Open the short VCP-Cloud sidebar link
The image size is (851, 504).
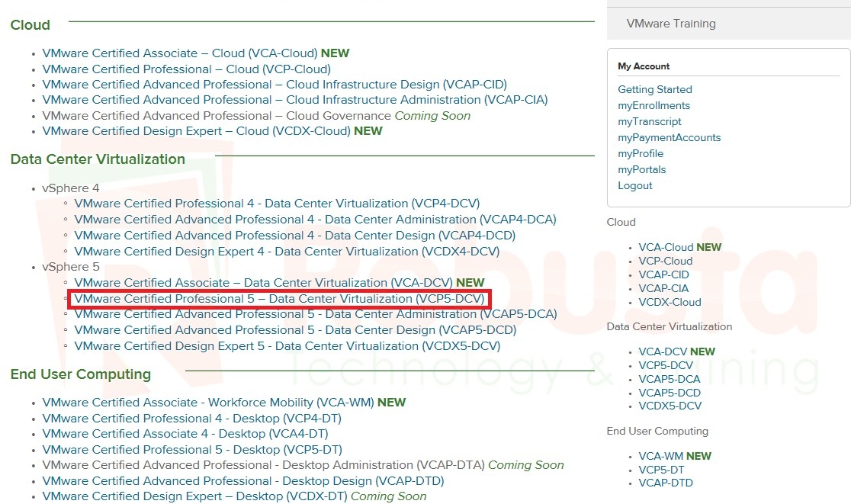pos(666,261)
